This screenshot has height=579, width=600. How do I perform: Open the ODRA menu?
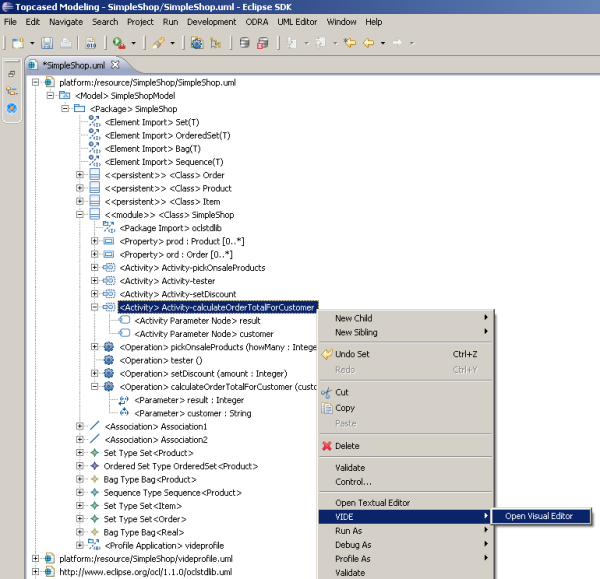(x=257, y=22)
